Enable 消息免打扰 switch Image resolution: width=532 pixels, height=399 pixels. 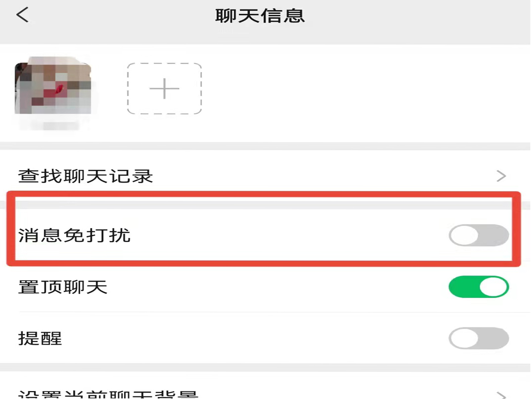coord(479,235)
